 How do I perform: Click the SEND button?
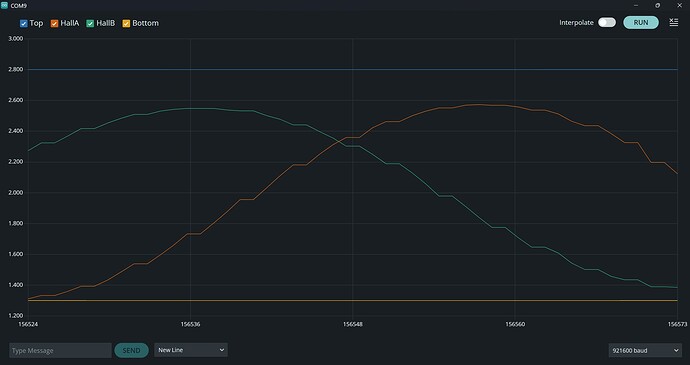tap(131, 350)
